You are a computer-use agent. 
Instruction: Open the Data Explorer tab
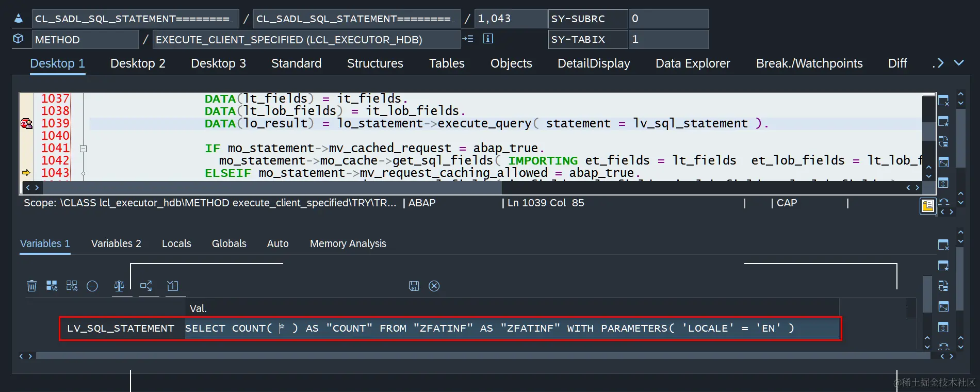point(693,63)
